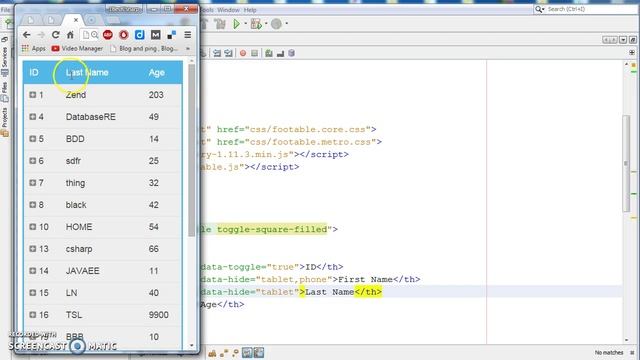640x360 pixels.
Task: Start macro recording red circle icon
Action: pos(243,53)
